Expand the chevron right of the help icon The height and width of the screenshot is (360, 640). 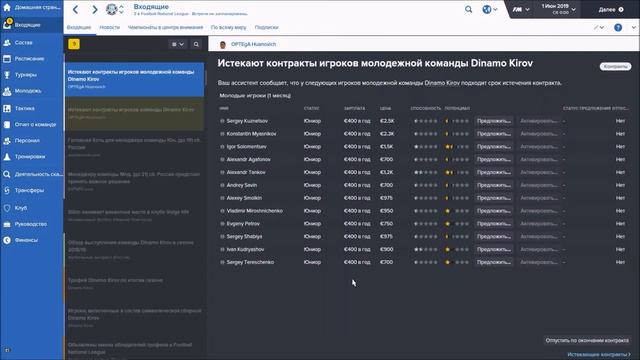[633, 27]
